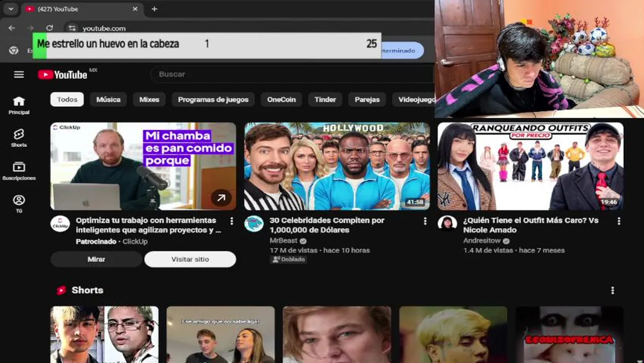
Task: Select the Todos filter chip
Action: [x=67, y=99]
